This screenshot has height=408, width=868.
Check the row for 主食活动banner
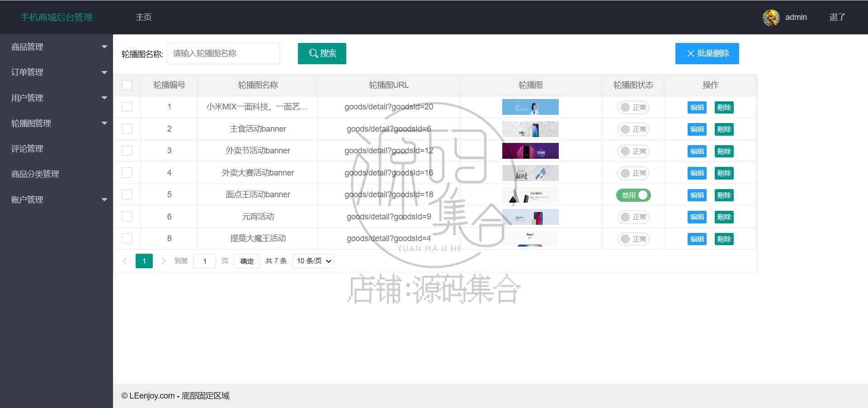(127, 129)
